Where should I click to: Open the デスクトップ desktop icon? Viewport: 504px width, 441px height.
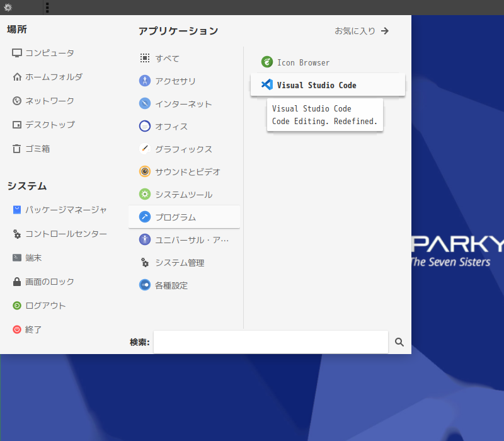[x=17, y=125]
